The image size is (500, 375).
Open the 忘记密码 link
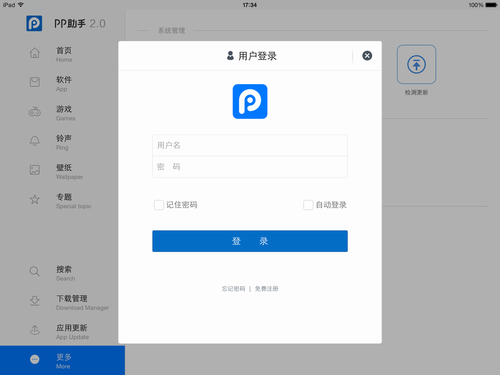point(233,289)
